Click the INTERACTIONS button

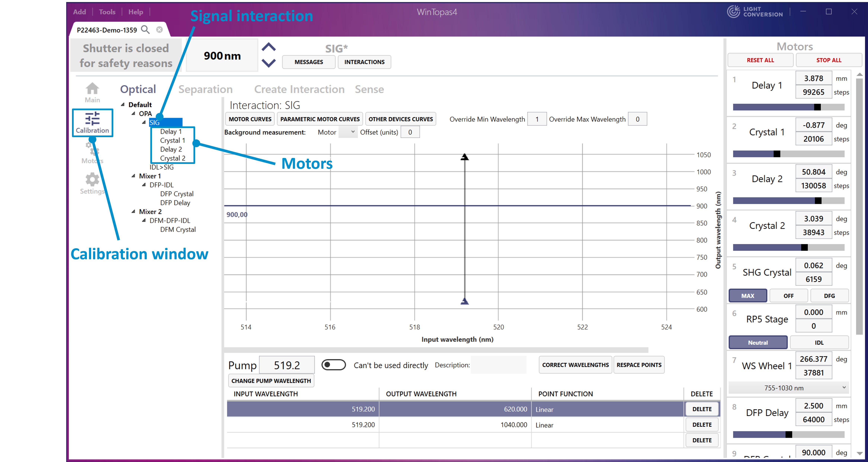tap(364, 62)
